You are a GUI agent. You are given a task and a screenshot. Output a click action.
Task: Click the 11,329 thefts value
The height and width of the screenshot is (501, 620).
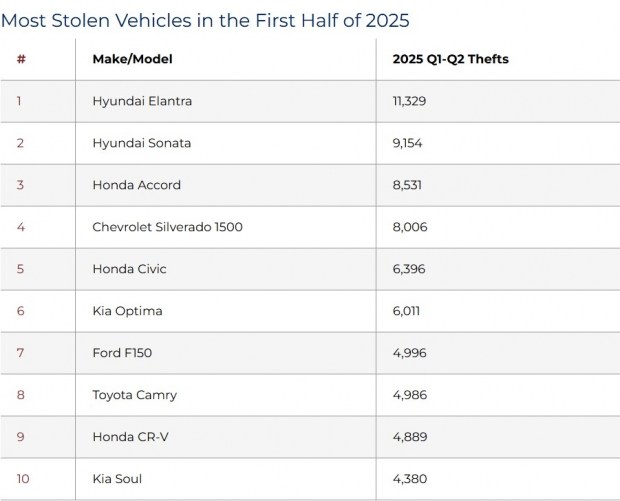pyautogui.click(x=411, y=101)
